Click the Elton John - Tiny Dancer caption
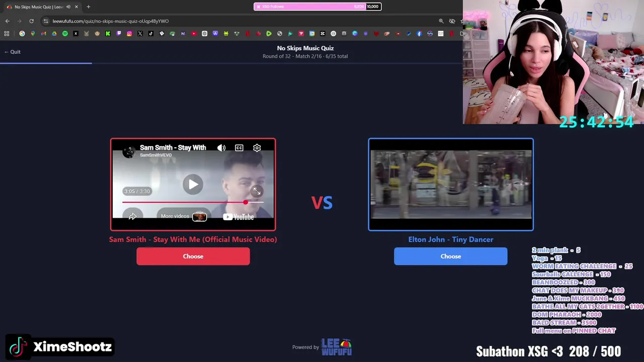644x362 pixels. point(451,239)
